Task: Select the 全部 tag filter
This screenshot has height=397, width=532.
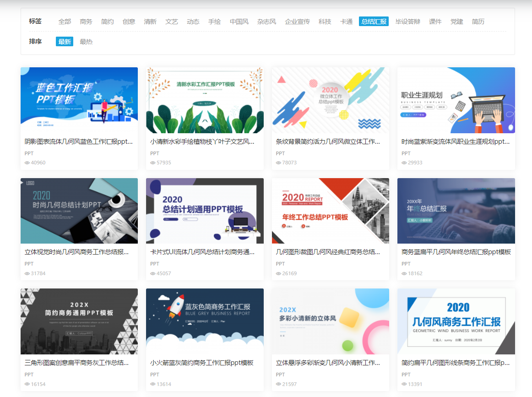Action: 65,22
